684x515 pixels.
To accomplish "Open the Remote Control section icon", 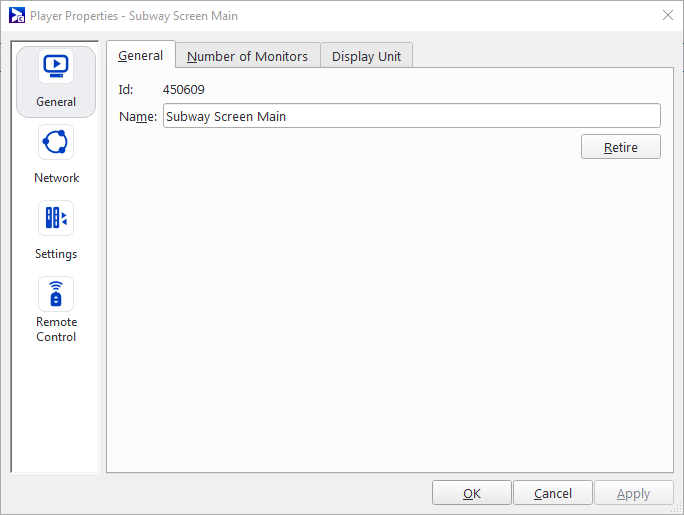I will coord(56,295).
